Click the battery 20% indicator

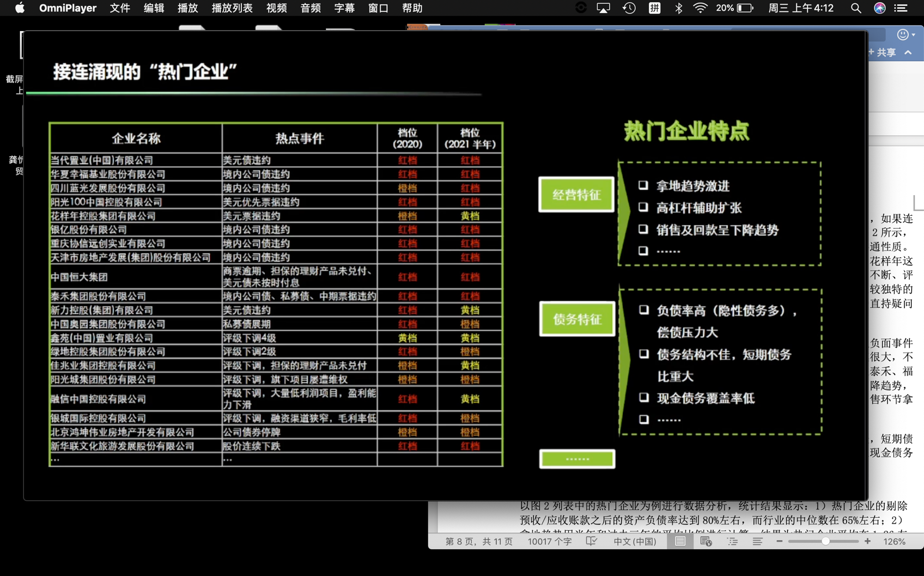[735, 8]
